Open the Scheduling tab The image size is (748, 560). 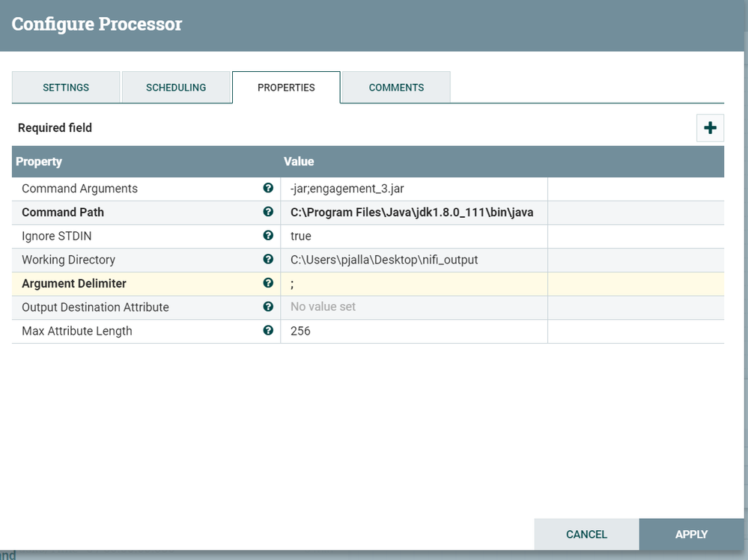(x=176, y=88)
